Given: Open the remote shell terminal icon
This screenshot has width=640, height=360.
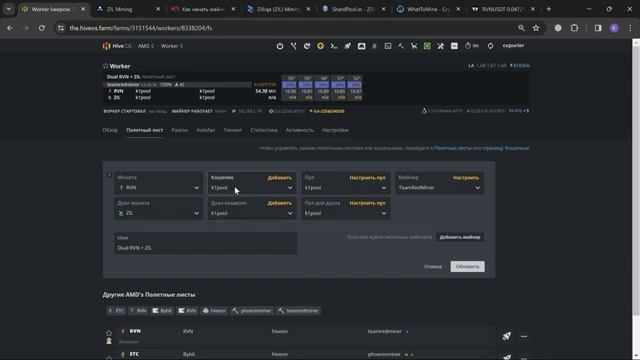Looking at the screenshot, I should click(x=334, y=46).
